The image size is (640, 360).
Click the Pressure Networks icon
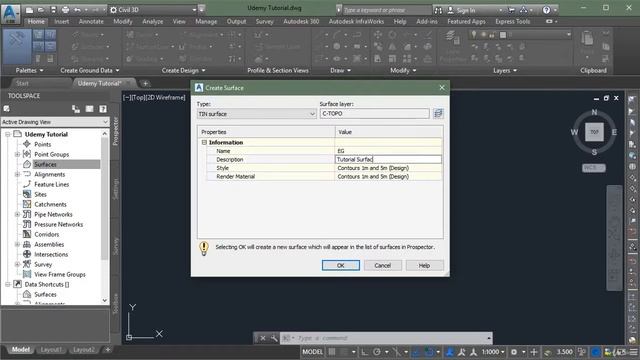tap(27, 224)
